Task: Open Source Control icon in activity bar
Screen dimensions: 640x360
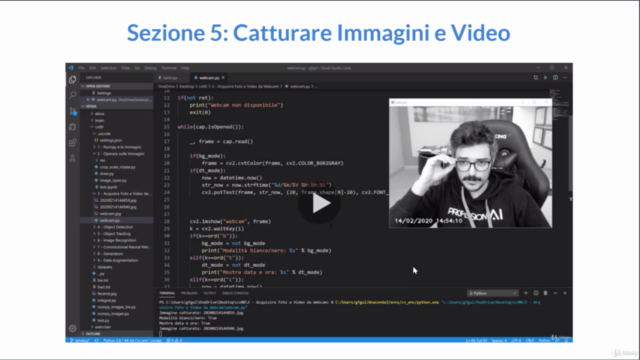Action: pyautogui.click(x=73, y=111)
